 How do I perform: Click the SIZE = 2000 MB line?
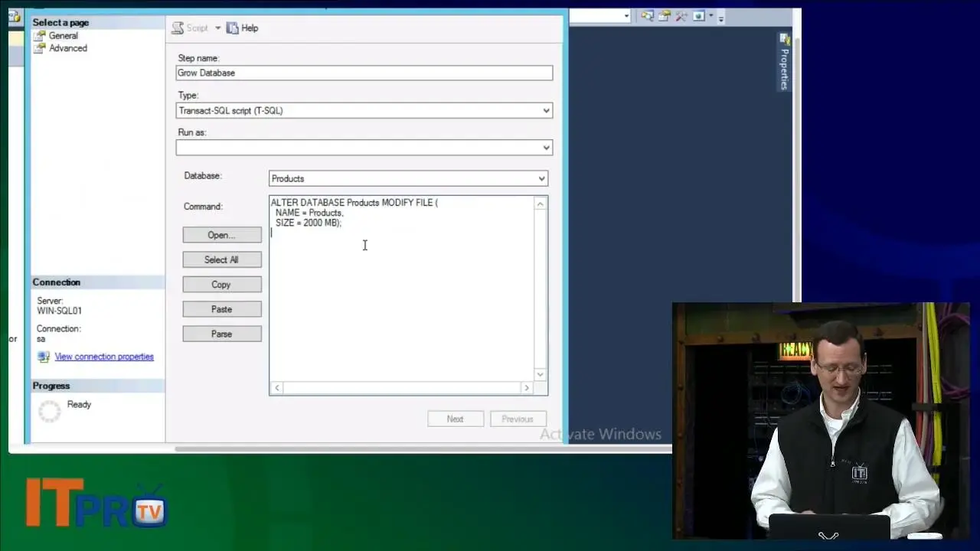pos(309,223)
